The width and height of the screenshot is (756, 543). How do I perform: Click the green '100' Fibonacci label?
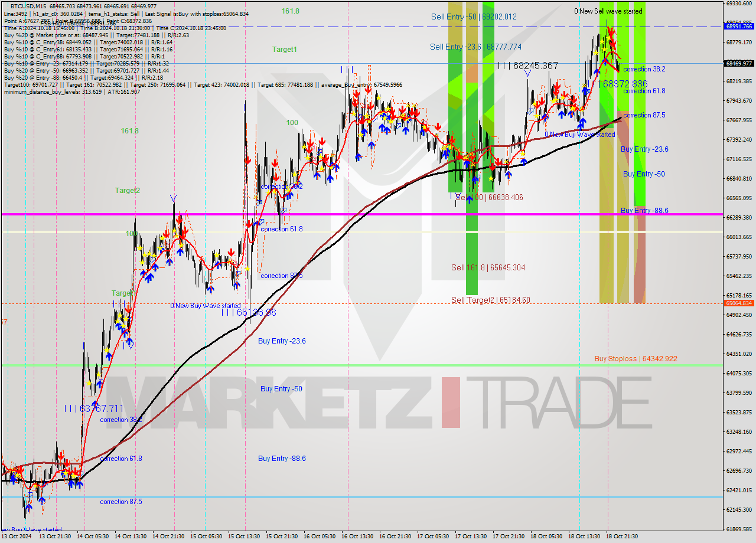coord(292,123)
